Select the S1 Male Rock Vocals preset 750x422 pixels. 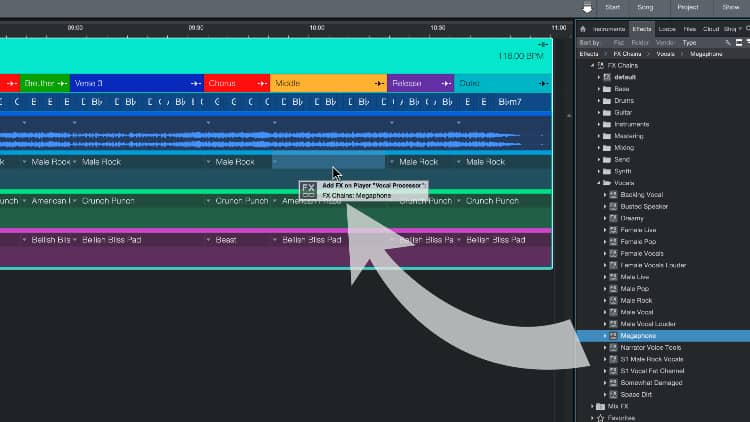pyautogui.click(x=651, y=359)
